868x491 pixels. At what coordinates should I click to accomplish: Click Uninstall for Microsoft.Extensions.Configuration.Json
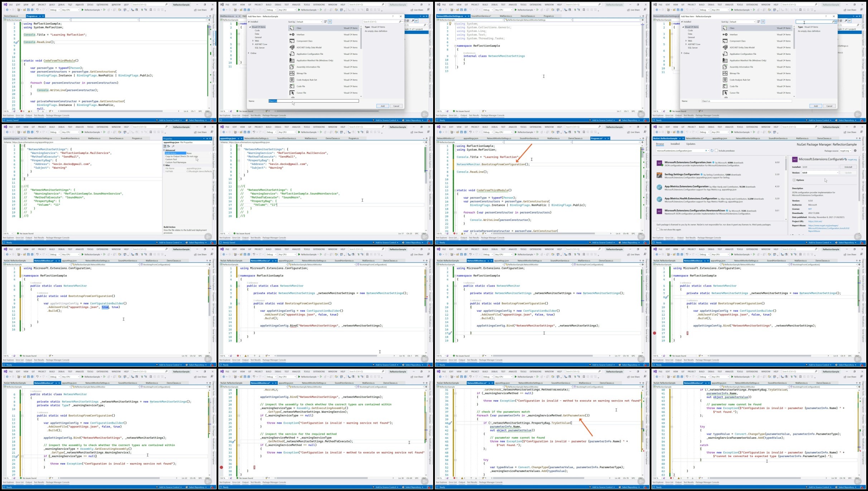click(x=848, y=167)
